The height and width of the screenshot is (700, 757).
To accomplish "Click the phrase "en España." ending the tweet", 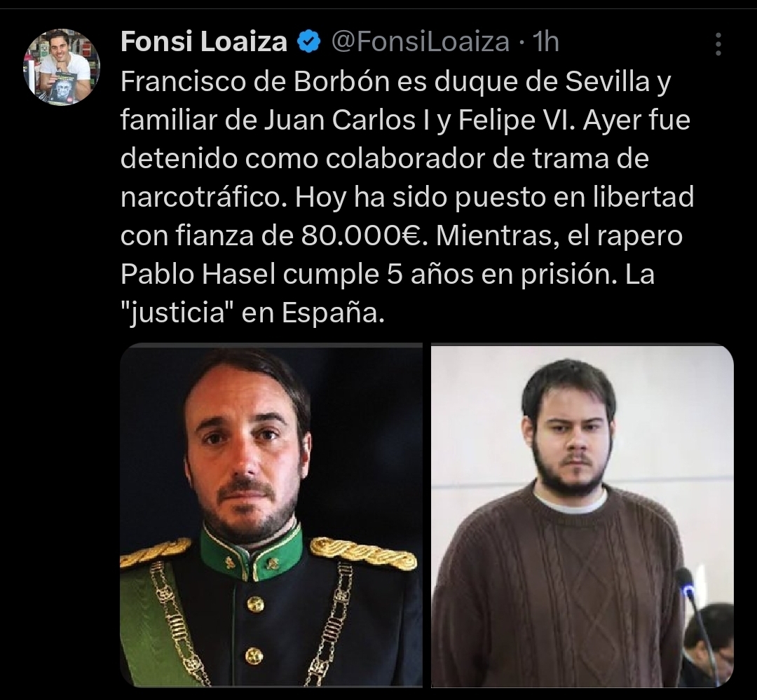I will tap(313, 313).
